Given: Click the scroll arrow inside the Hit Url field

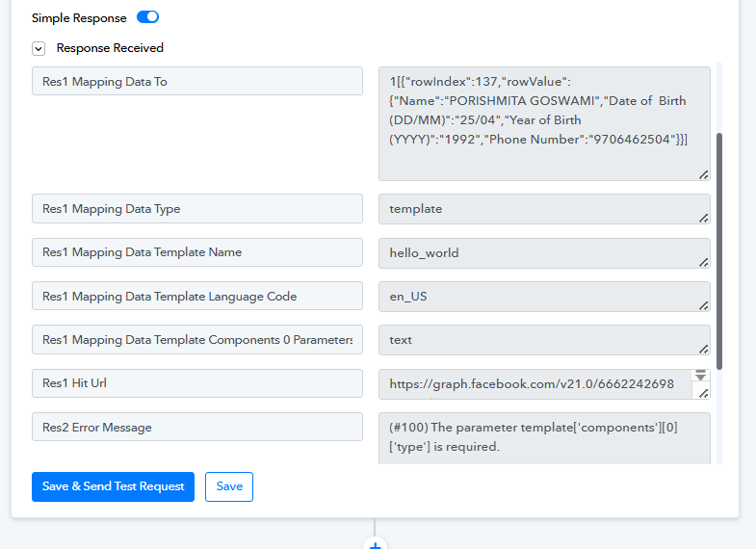Looking at the screenshot, I should [x=701, y=375].
